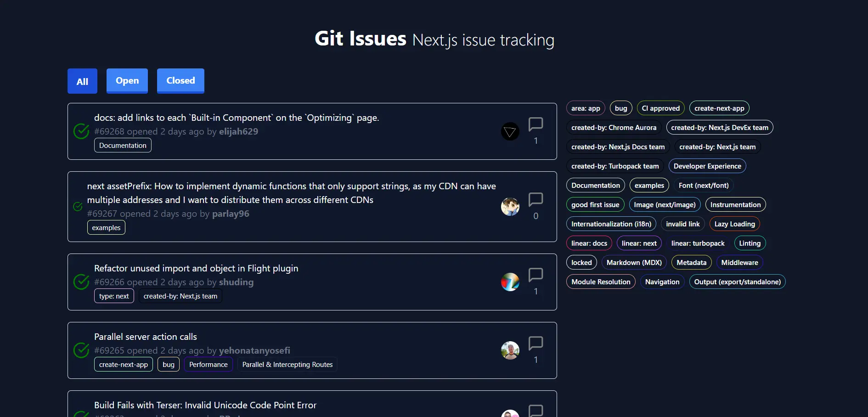Filter by 'Instrumentation' label
The image size is (868, 417).
736,205
